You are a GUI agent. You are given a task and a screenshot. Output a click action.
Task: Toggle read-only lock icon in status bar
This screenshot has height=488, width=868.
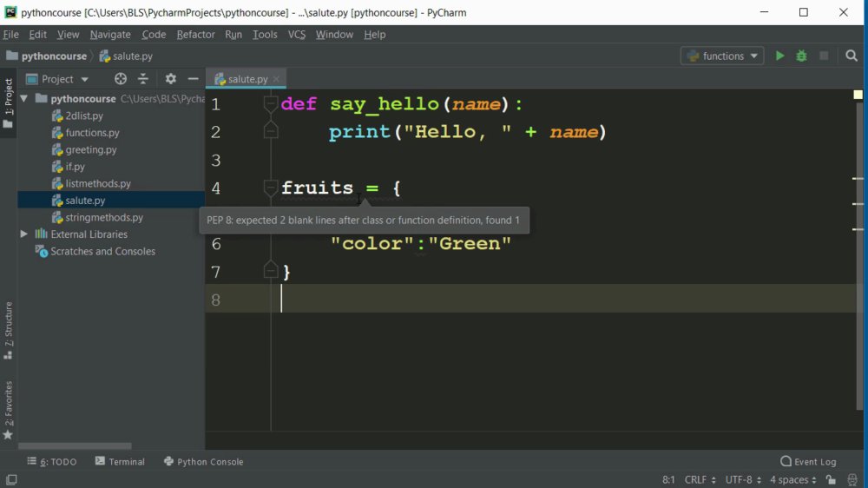(x=831, y=479)
